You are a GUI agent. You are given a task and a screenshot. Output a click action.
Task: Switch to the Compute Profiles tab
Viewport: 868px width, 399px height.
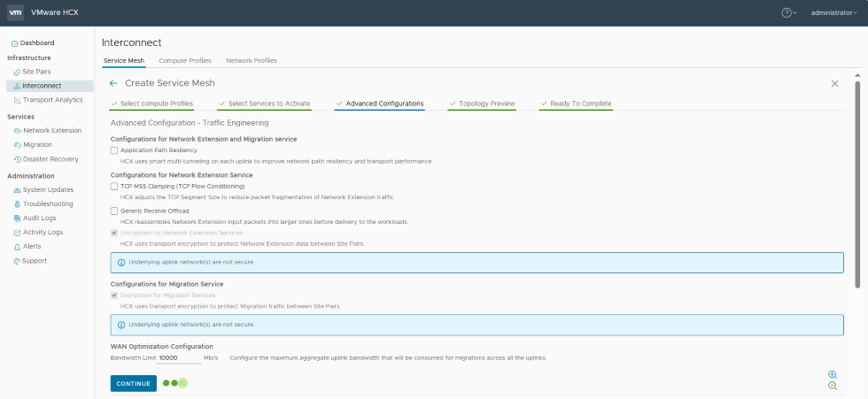pos(185,61)
